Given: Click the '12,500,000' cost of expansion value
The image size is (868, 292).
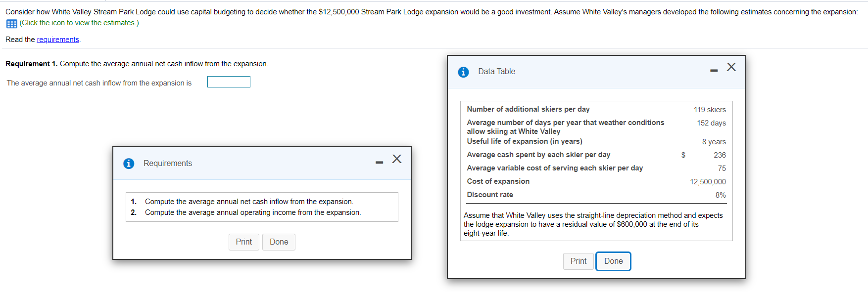Looking at the screenshot, I should pos(708,182).
